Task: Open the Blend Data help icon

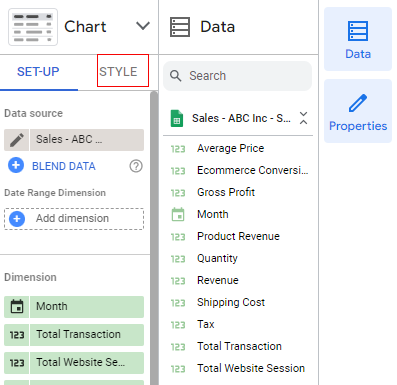Action: click(136, 166)
